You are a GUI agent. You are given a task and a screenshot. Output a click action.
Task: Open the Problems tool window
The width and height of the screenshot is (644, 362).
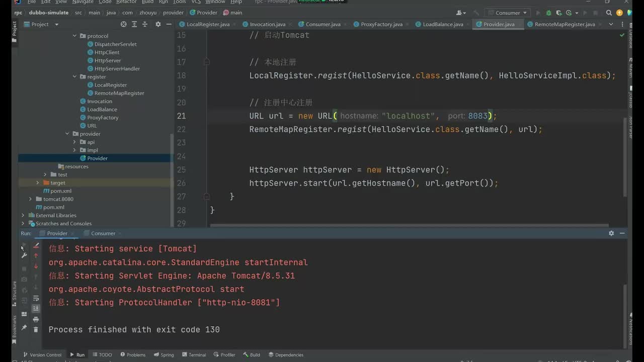(x=132, y=355)
